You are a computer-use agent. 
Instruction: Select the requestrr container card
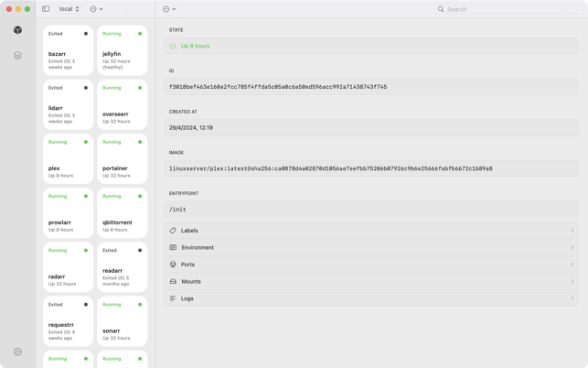point(69,321)
